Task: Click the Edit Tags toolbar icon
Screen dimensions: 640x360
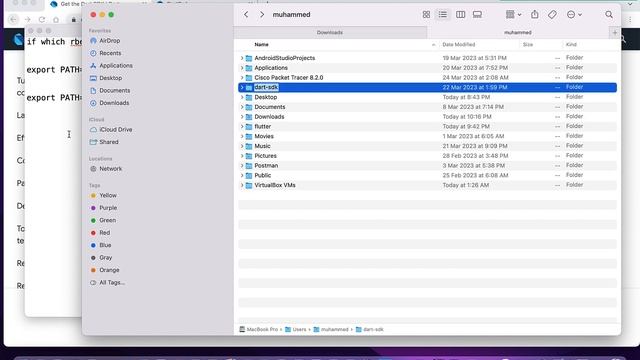Action: pos(552,15)
